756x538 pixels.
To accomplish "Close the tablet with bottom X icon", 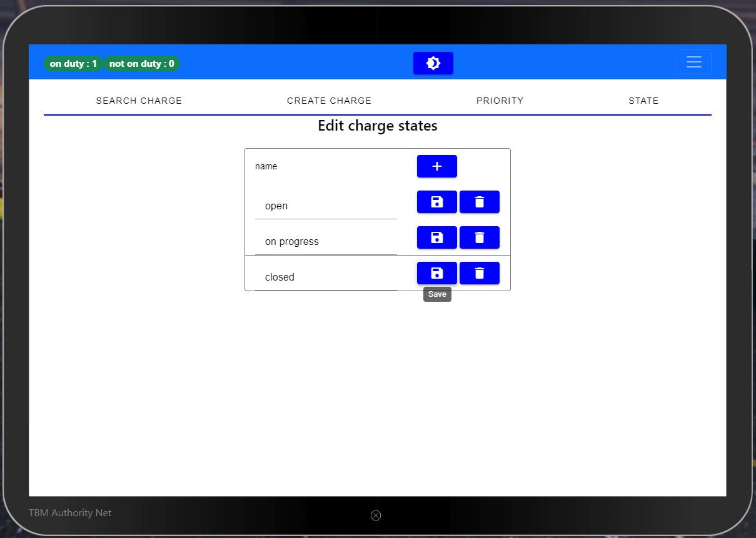I will pyautogui.click(x=375, y=516).
